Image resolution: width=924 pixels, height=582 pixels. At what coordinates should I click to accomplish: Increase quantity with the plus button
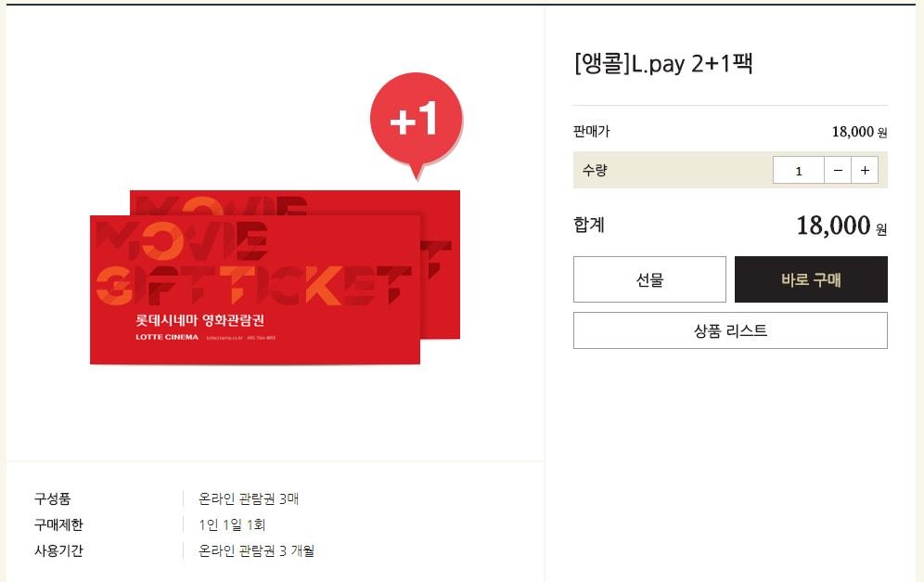pos(865,171)
